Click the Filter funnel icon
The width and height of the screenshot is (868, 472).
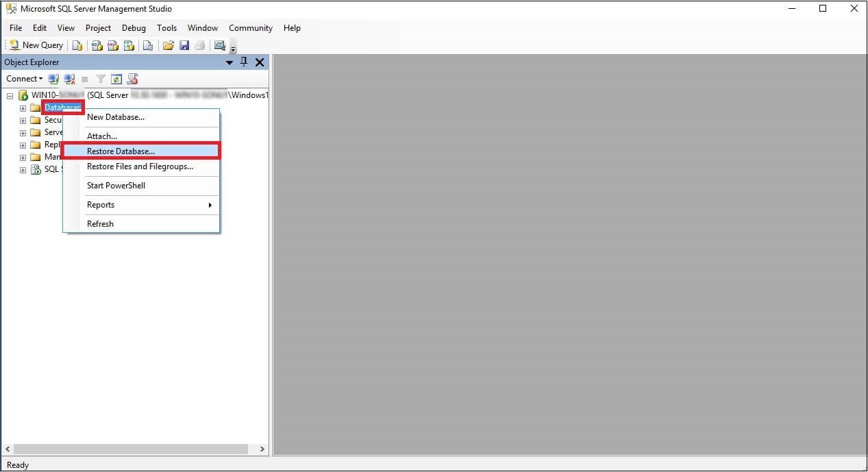(101, 79)
